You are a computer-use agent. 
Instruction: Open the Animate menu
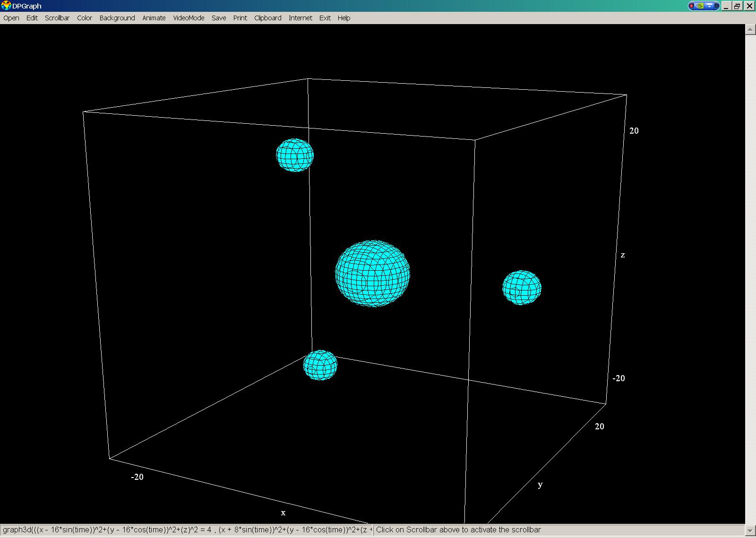coord(154,18)
